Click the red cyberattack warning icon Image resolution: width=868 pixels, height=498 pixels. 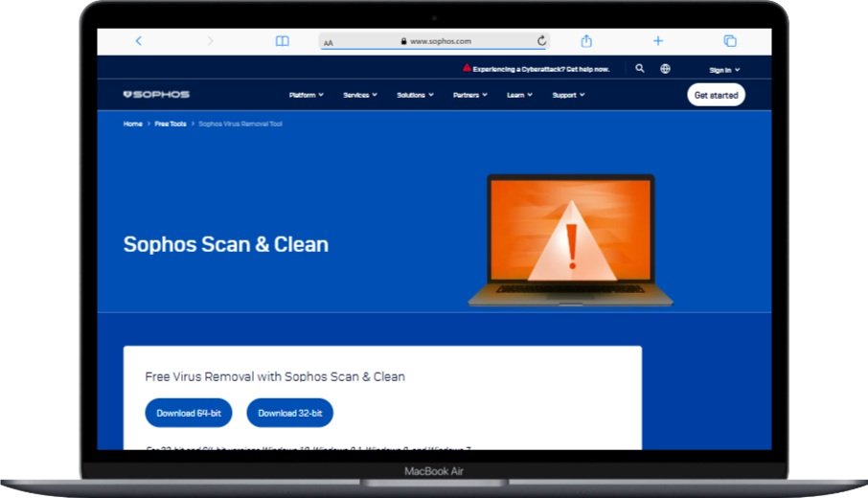(467, 68)
